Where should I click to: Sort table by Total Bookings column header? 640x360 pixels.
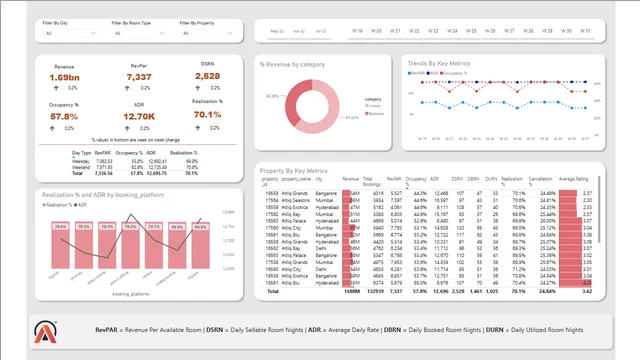pos(372,181)
